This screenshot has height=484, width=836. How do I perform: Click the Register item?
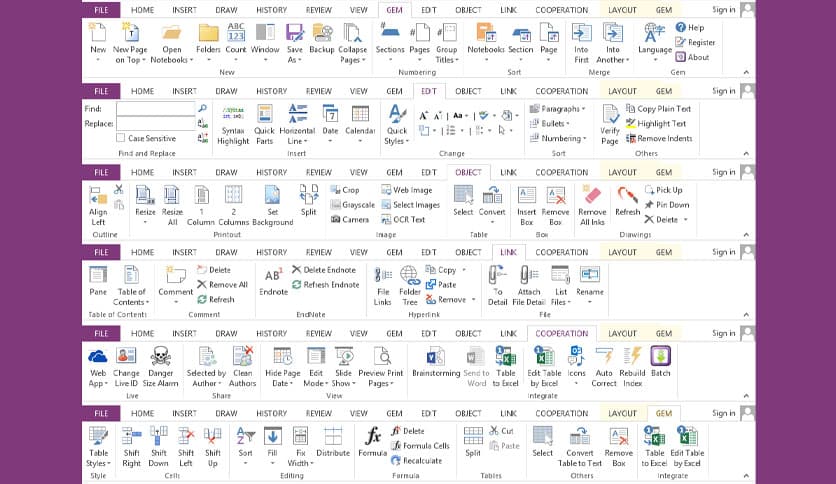695,42
